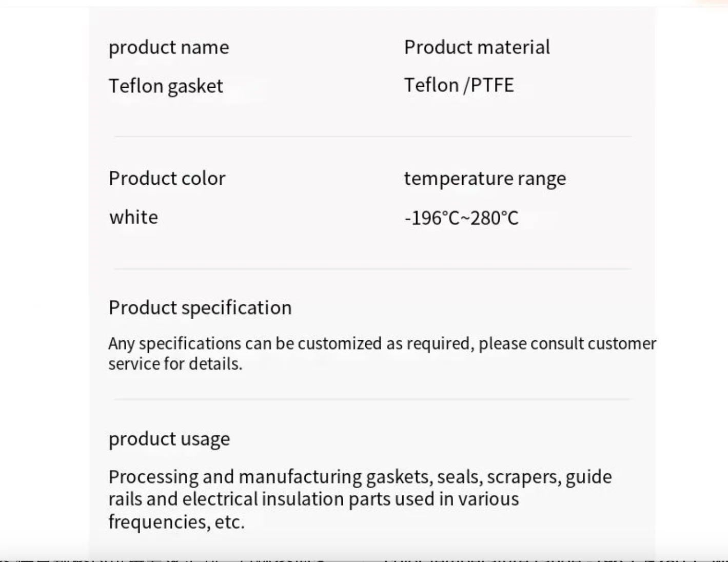Click the "service for details." text line
The image size is (728, 562).
[x=175, y=364]
